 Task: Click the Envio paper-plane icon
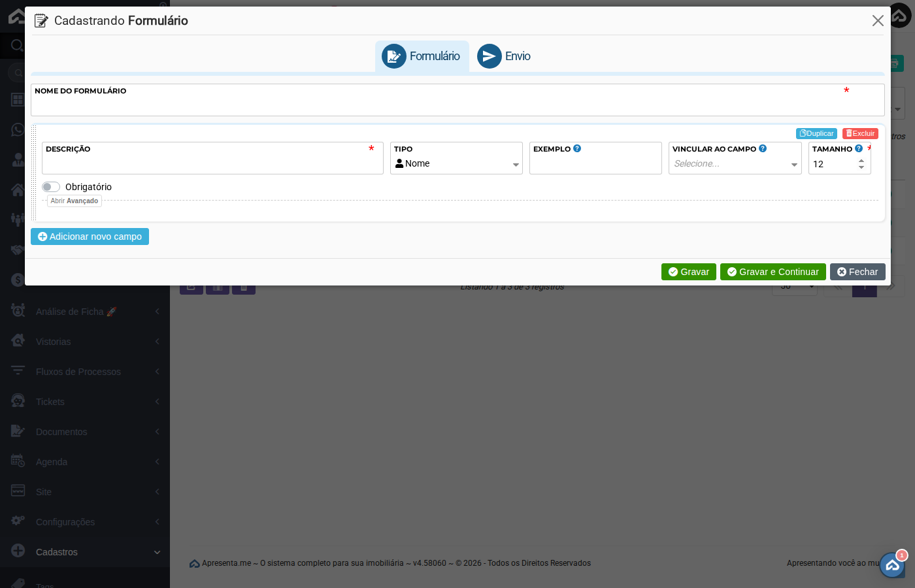pos(489,56)
